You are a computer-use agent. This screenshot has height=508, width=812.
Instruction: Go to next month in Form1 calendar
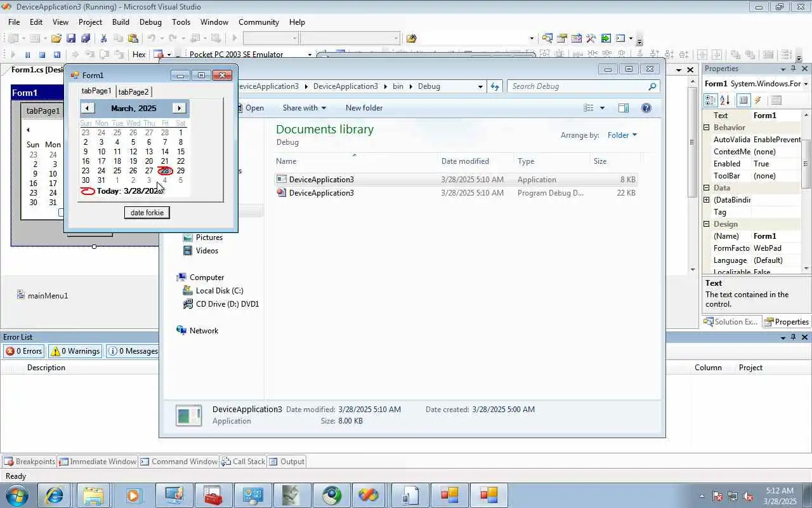179,108
